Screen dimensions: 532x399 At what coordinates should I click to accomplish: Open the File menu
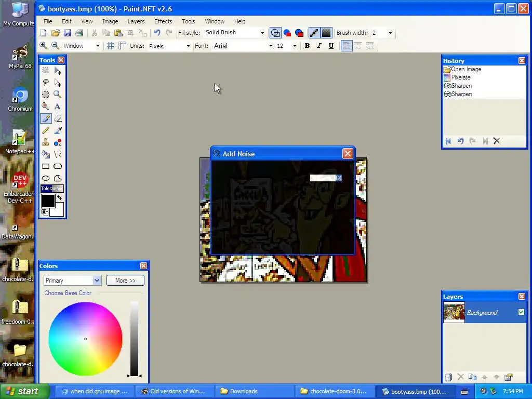(48, 21)
